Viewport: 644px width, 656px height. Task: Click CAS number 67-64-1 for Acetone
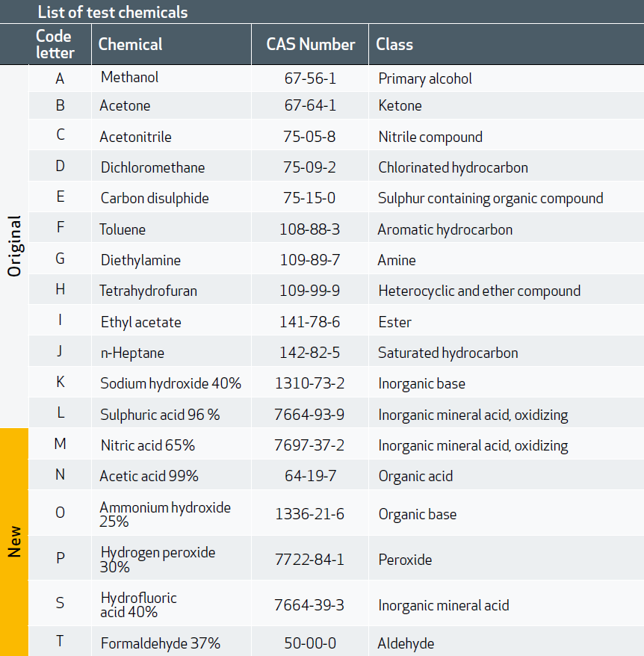tap(310, 105)
